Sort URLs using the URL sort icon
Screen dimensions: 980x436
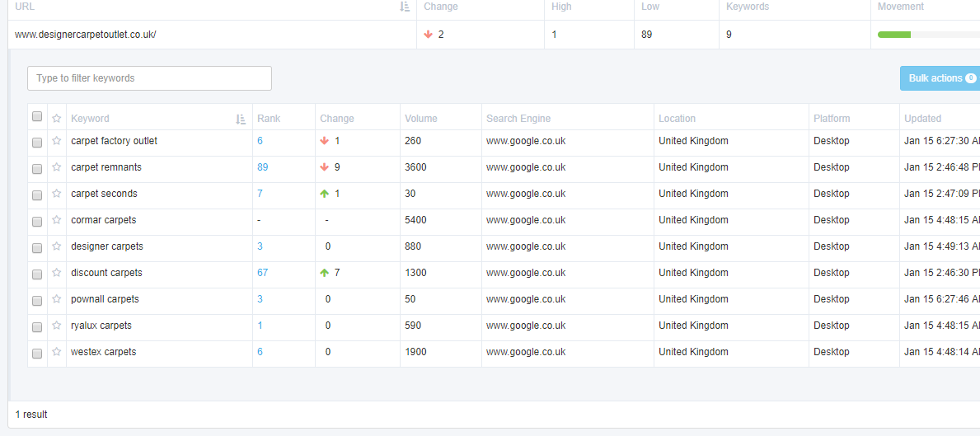[x=405, y=7]
